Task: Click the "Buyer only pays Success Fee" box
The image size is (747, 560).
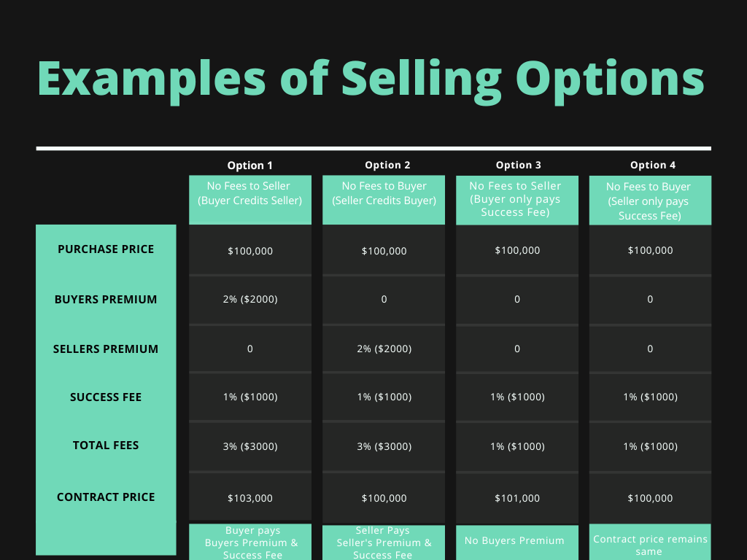Action: (517, 199)
